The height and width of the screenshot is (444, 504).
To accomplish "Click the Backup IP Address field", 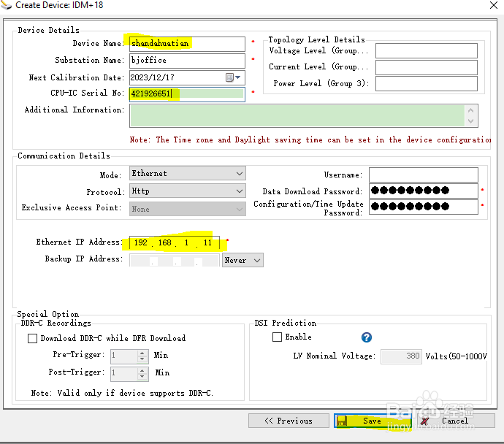I will point(175,260).
